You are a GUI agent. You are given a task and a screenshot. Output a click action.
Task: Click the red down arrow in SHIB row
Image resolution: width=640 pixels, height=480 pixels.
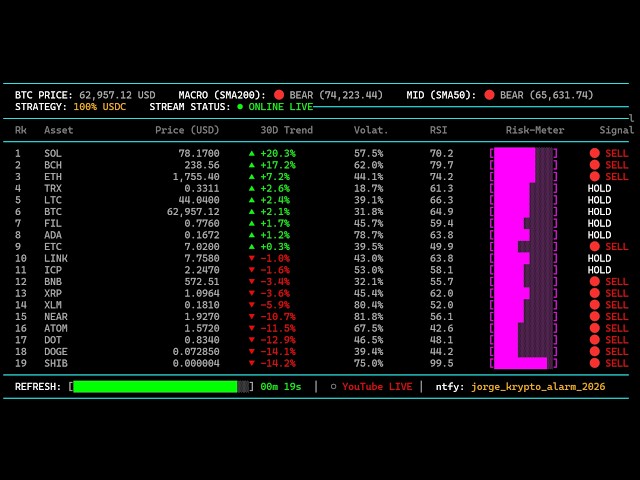(252, 363)
